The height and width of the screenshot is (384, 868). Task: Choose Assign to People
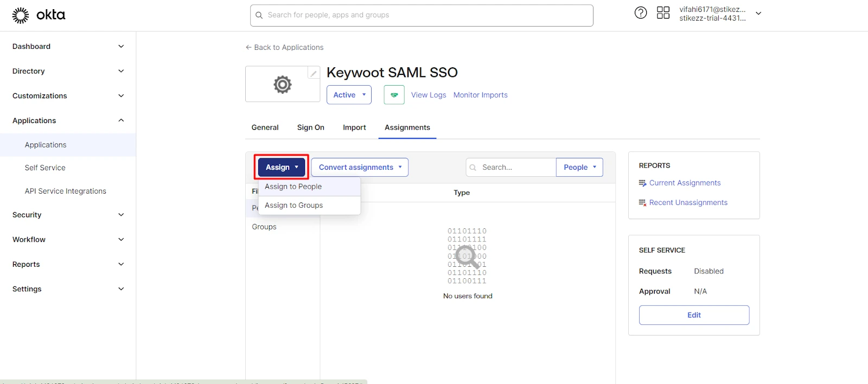point(309,187)
